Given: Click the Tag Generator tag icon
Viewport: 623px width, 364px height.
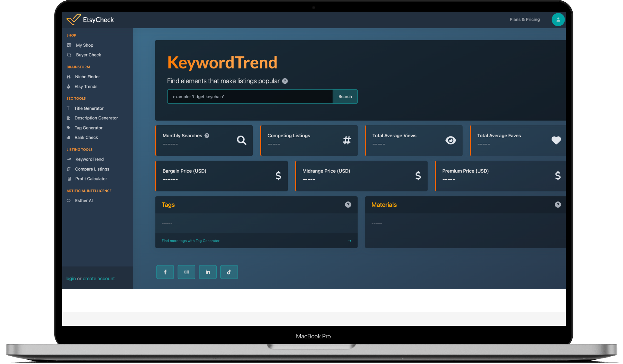Looking at the screenshot, I should click(68, 128).
